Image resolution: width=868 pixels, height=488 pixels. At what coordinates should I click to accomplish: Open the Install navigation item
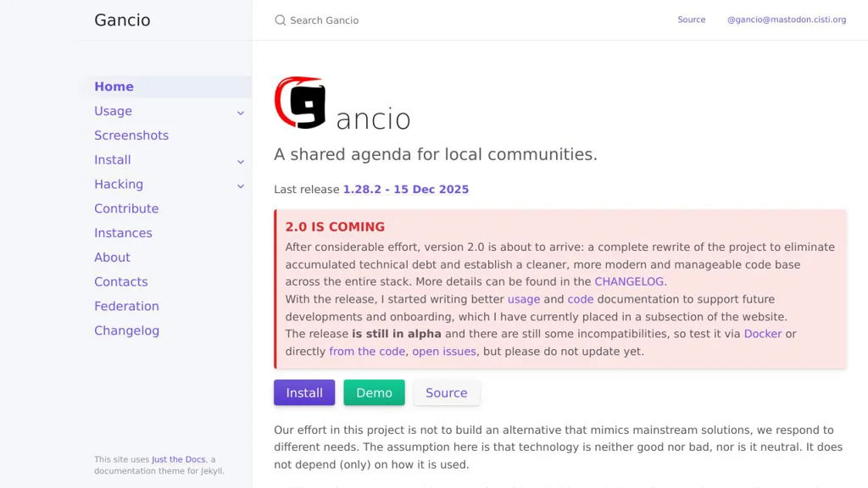tap(113, 159)
